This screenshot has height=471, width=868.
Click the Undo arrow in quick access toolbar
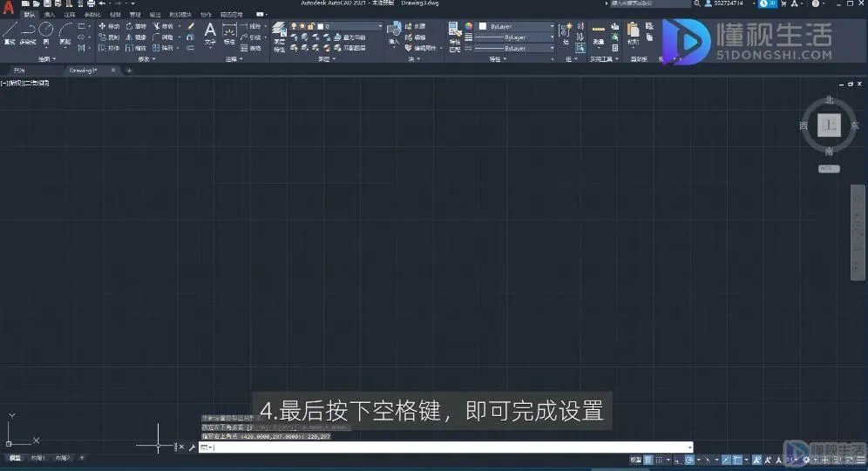(103, 3)
